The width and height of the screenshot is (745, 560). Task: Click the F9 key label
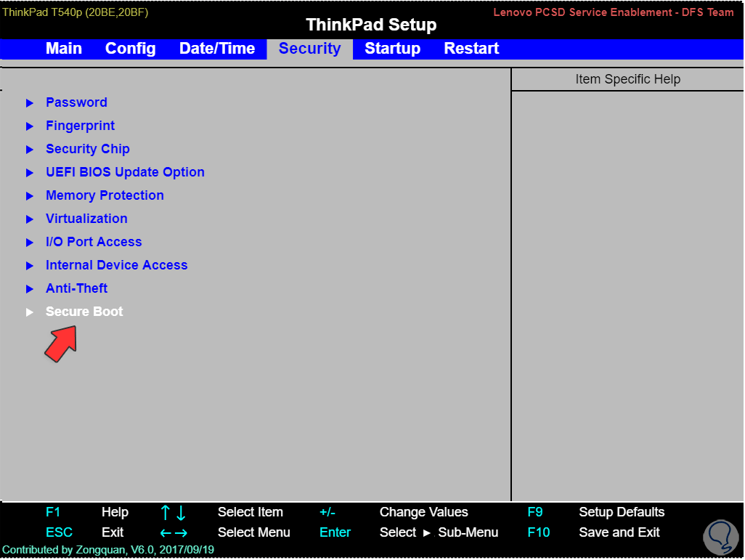(535, 512)
